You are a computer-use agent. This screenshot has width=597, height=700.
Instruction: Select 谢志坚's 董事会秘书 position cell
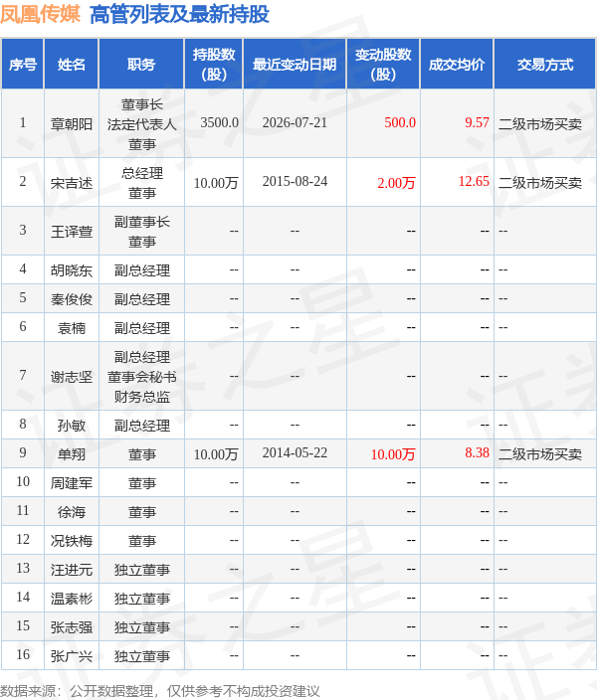(x=141, y=377)
